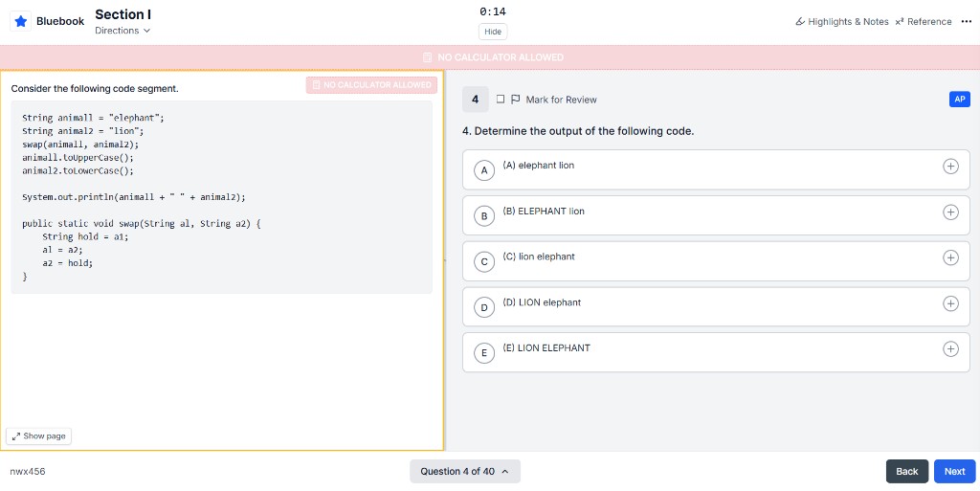Cross out option A with its plus icon
Screen dimensions: 980x491
(x=950, y=167)
